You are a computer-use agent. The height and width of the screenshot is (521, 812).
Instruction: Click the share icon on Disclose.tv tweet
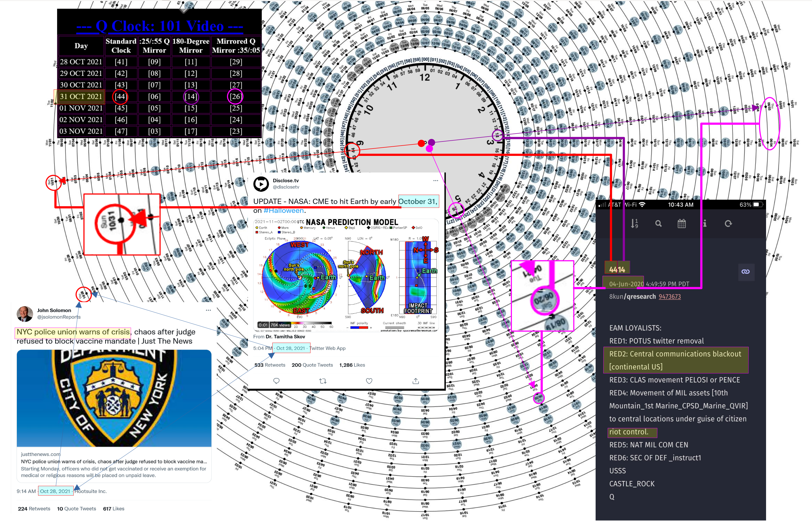pos(415,381)
